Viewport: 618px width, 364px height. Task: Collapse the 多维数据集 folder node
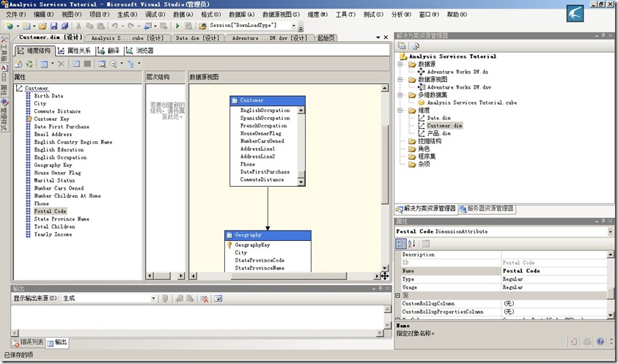coord(400,95)
